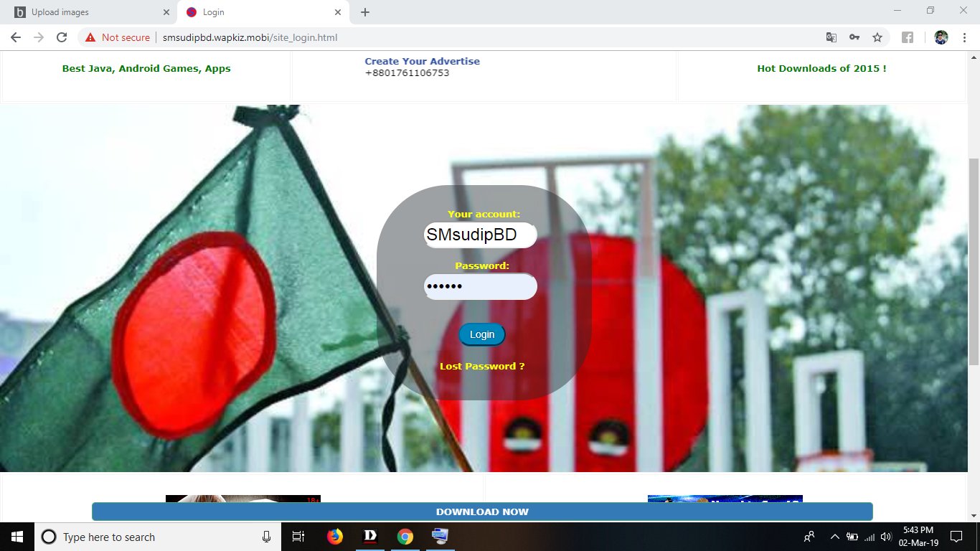Click the translate page icon
Image resolution: width=980 pixels, height=551 pixels.
tap(831, 37)
